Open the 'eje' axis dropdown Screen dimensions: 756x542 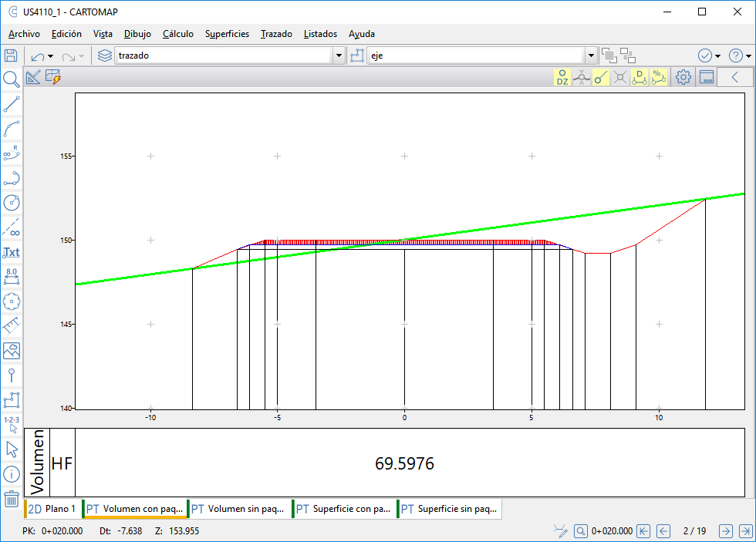(591, 56)
